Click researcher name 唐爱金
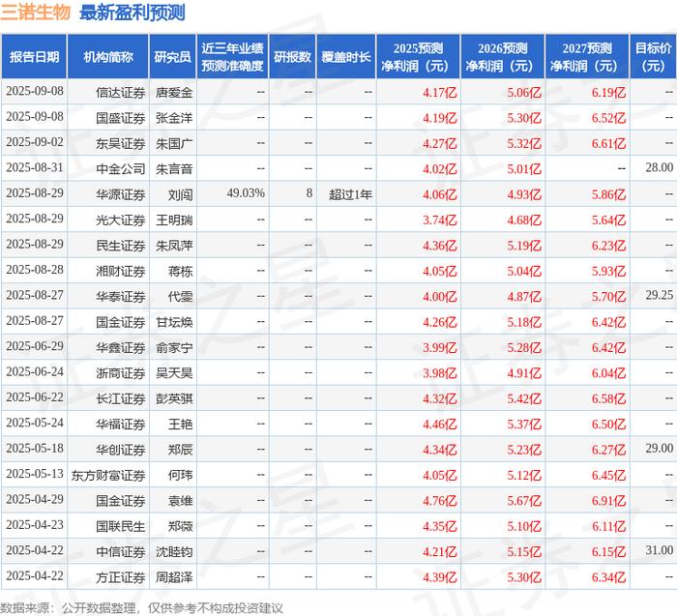Screen dimensions: 677x616 [x=174, y=93]
